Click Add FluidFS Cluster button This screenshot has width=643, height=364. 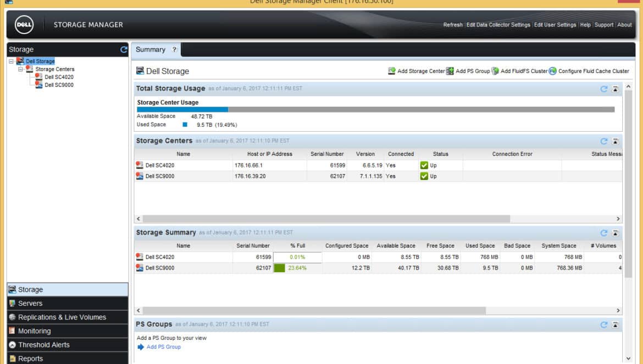519,71
